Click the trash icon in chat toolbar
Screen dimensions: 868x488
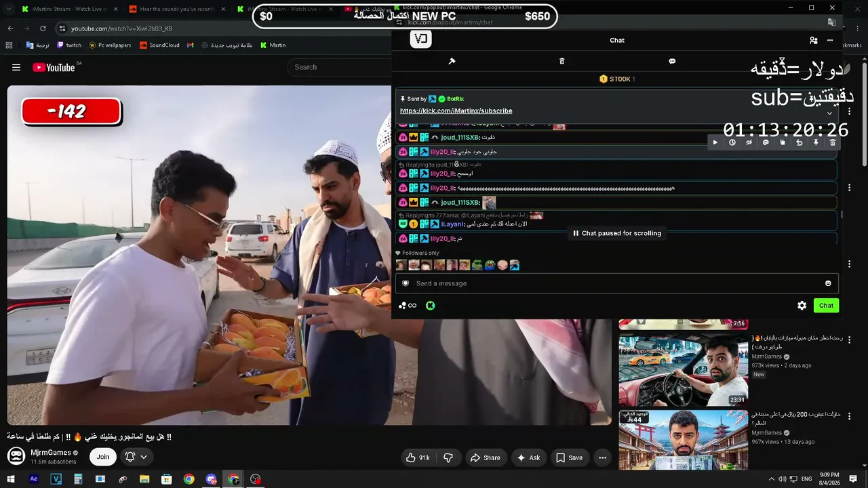coord(561,61)
